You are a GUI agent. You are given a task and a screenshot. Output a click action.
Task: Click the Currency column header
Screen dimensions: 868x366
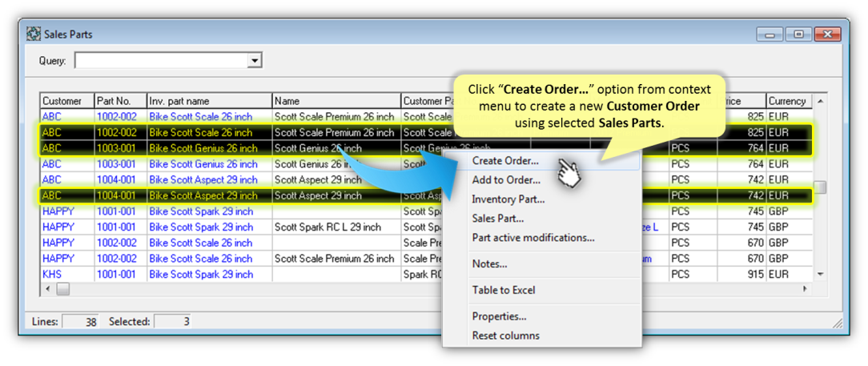(789, 101)
